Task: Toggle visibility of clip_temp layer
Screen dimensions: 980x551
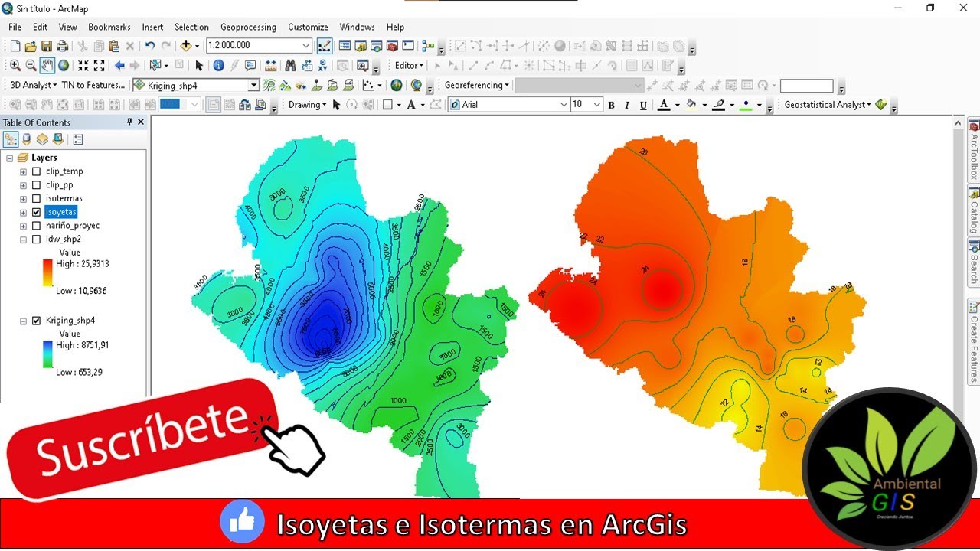Action: click(x=36, y=171)
